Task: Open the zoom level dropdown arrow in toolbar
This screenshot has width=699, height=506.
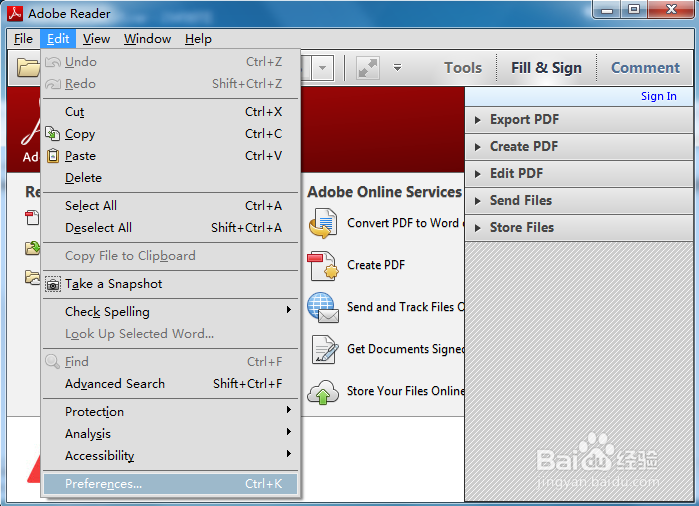Action: [323, 68]
